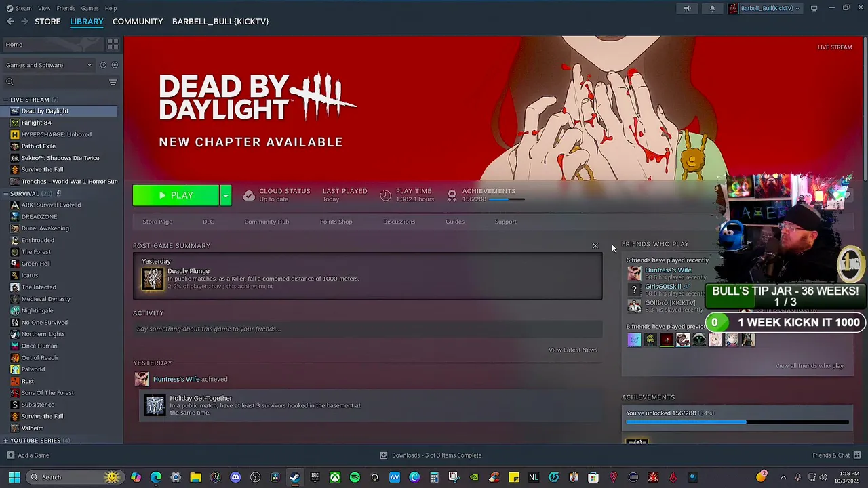
Task: Open the Store Page link
Action: [157, 222]
